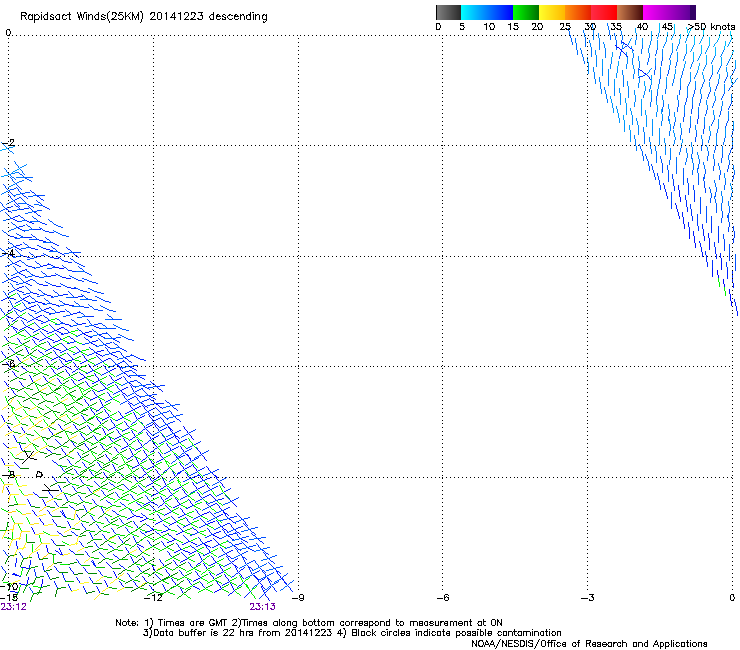Select the yellow 20-25 knots legend segment
Viewport: 740px width, 650px height.
pos(552,12)
